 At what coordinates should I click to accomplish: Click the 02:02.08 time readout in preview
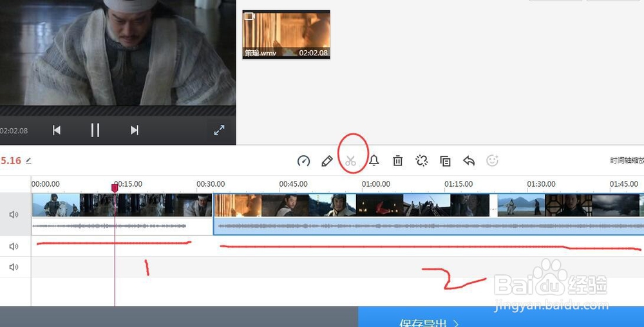tap(14, 131)
